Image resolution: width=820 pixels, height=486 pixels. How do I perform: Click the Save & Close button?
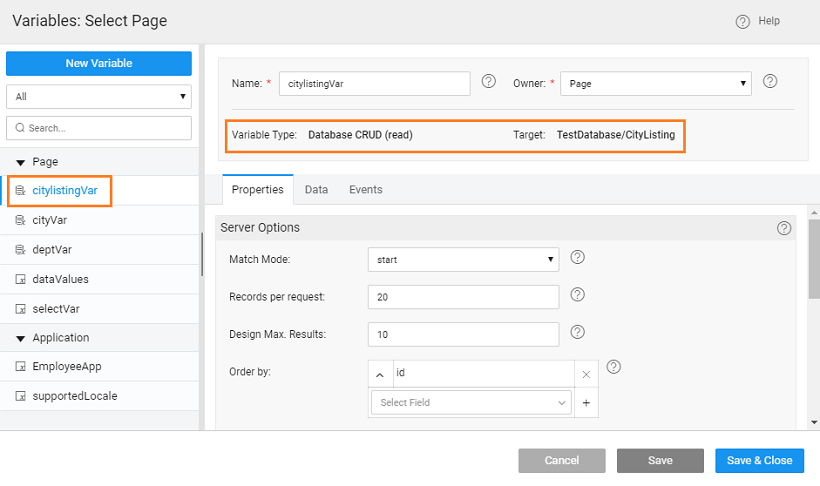(759, 460)
